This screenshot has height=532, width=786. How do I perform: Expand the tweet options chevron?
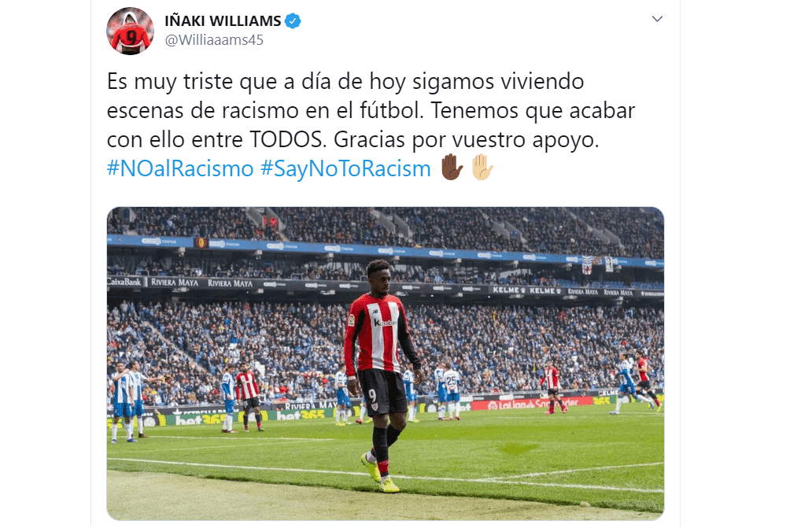pyautogui.click(x=657, y=19)
